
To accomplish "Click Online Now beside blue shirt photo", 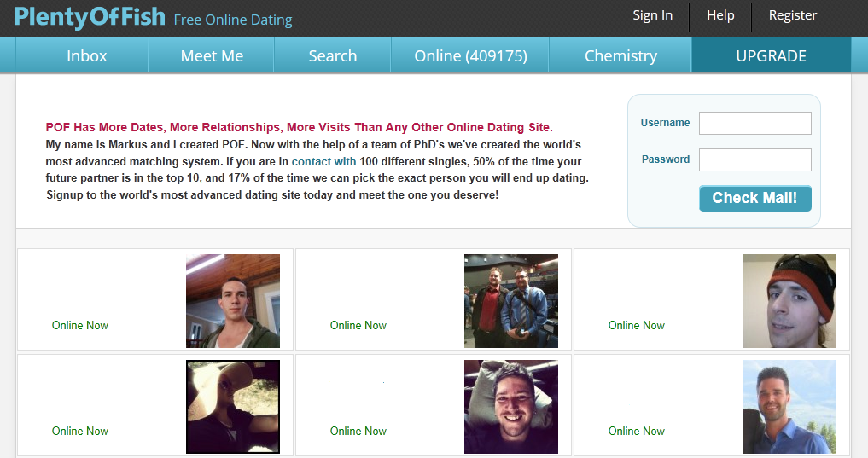I will pyautogui.click(x=637, y=431).
